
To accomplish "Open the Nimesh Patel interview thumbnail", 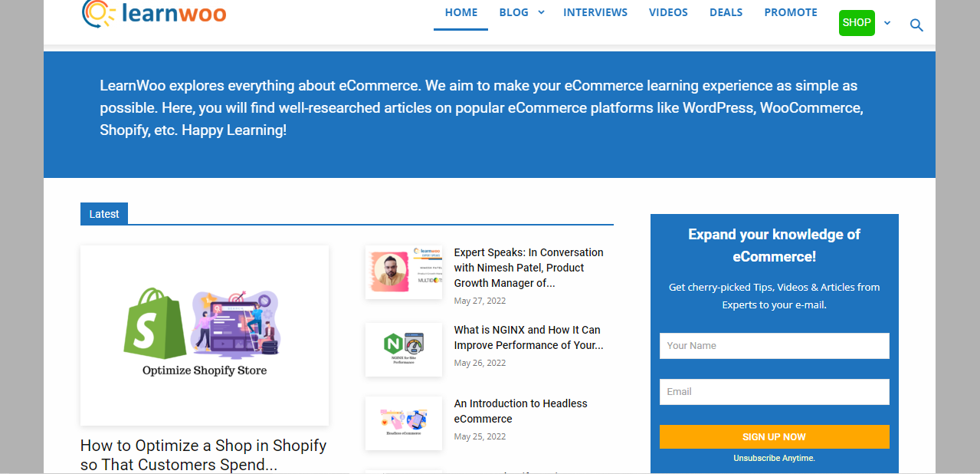I will tap(404, 272).
